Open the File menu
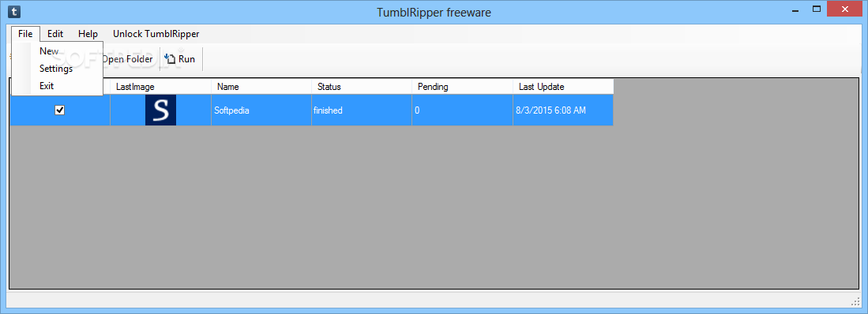This screenshot has width=868, height=314. [x=25, y=34]
